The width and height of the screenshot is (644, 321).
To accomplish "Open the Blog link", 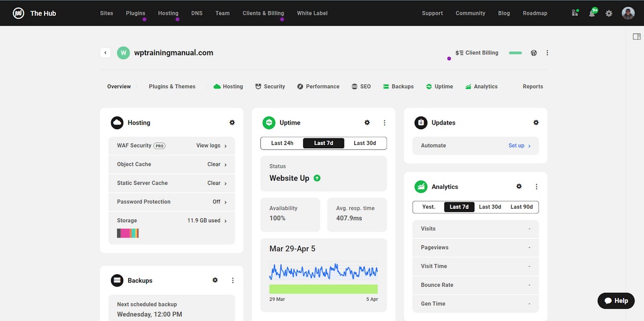I will (x=504, y=13).
